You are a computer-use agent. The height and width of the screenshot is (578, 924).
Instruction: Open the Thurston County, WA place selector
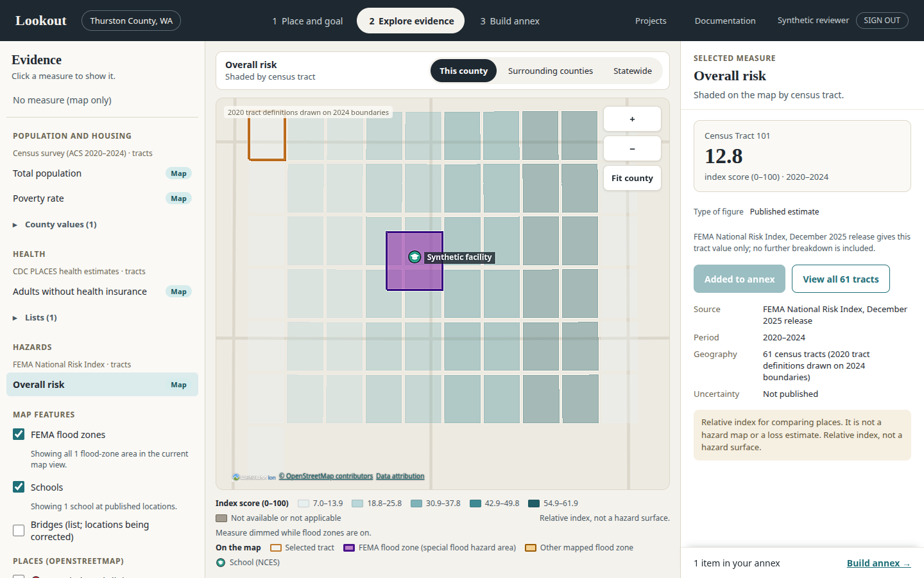(131, 21)
